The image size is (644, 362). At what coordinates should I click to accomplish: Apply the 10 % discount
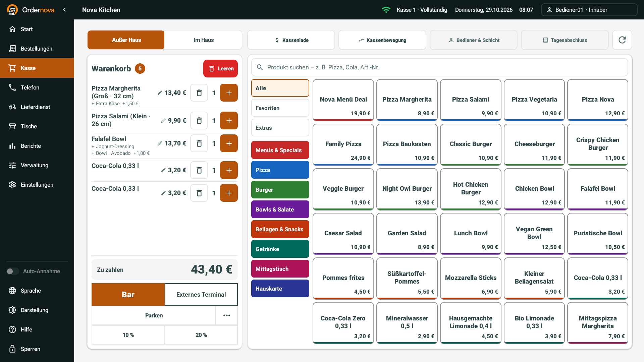128,335
